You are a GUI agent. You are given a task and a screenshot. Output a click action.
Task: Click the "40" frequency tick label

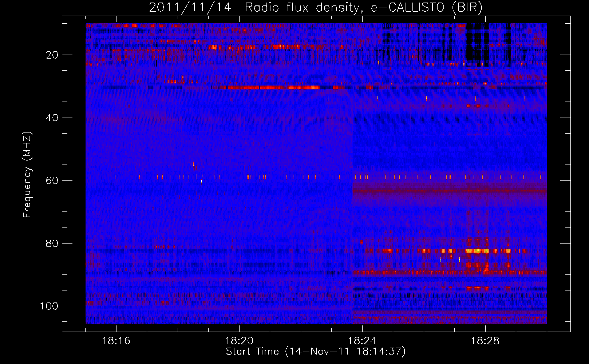tap(52, 118)
